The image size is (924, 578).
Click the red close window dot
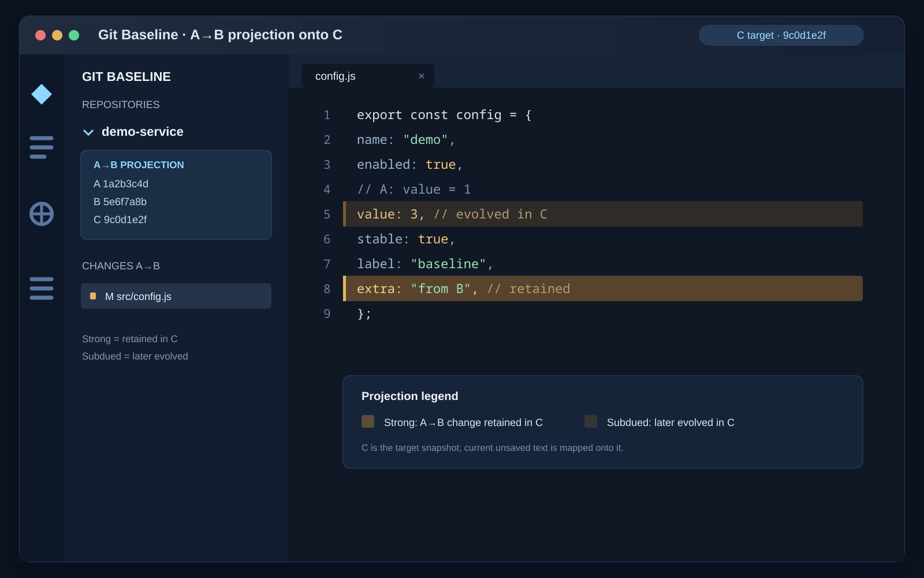pos(40,35)
